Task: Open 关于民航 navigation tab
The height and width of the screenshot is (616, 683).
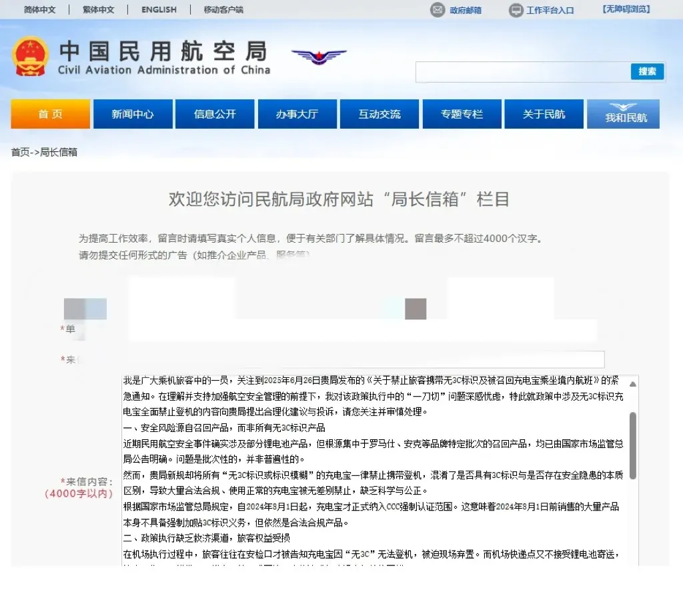Action: click(x=544, y=114)
